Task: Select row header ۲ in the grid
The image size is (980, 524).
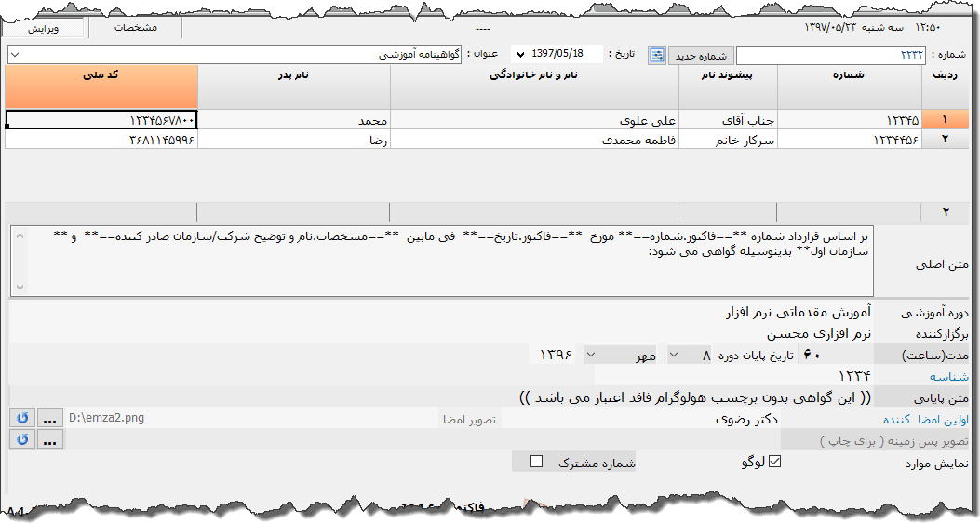Action: [x=945, y=139]
